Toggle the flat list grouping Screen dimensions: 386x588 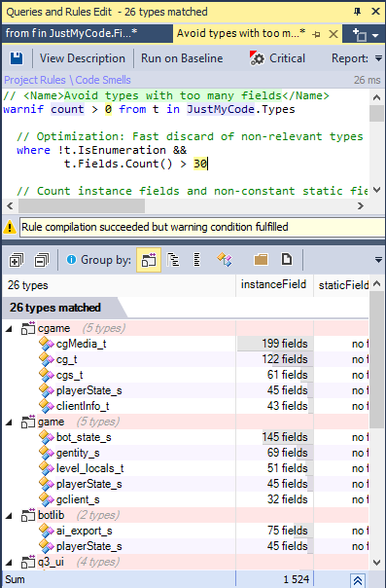coord(196,260)
